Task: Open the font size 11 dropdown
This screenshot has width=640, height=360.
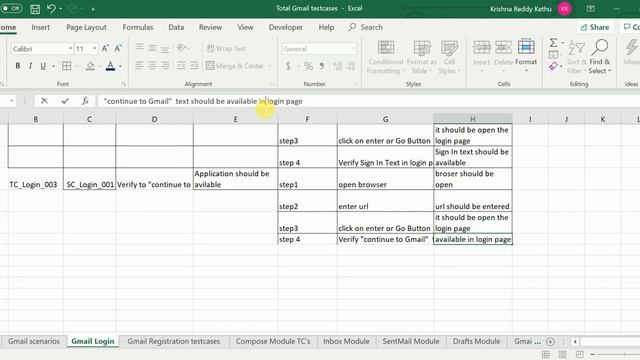Action: 94,49
